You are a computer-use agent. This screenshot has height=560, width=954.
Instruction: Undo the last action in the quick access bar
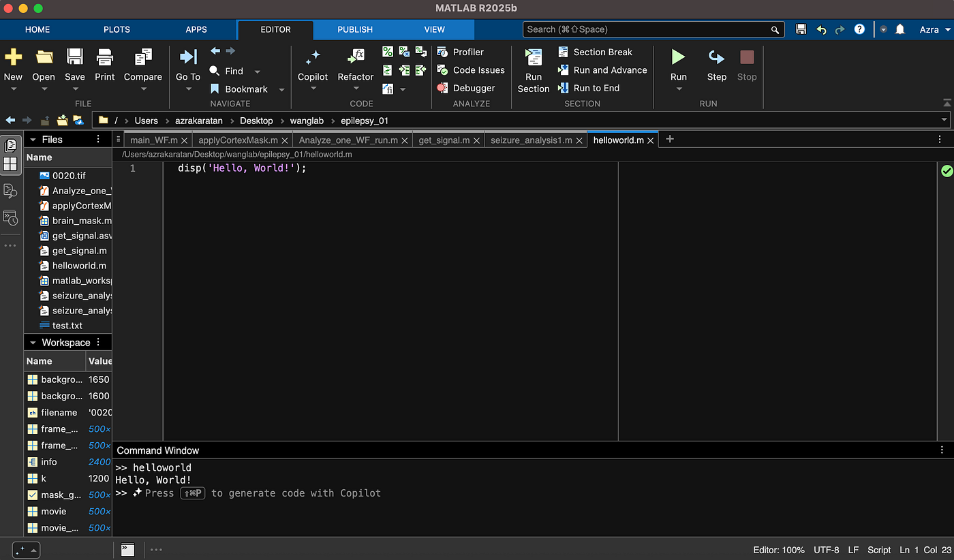821,29
